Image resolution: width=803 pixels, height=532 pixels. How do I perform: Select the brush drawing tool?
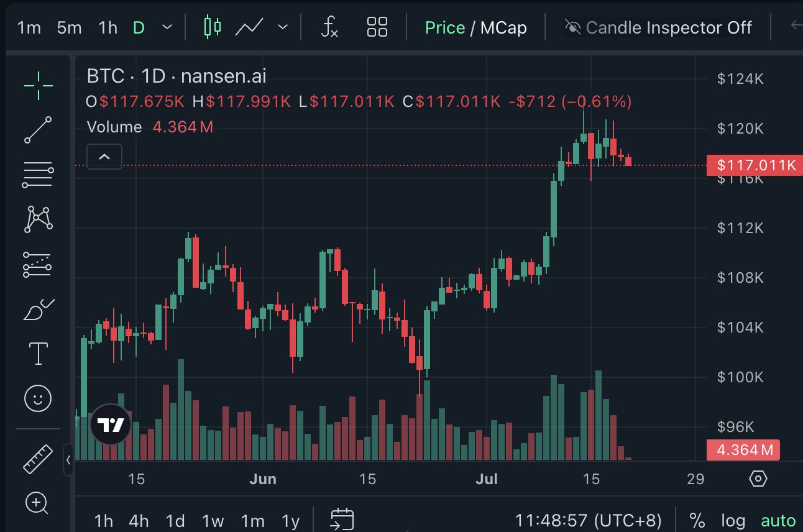[38, 309]
